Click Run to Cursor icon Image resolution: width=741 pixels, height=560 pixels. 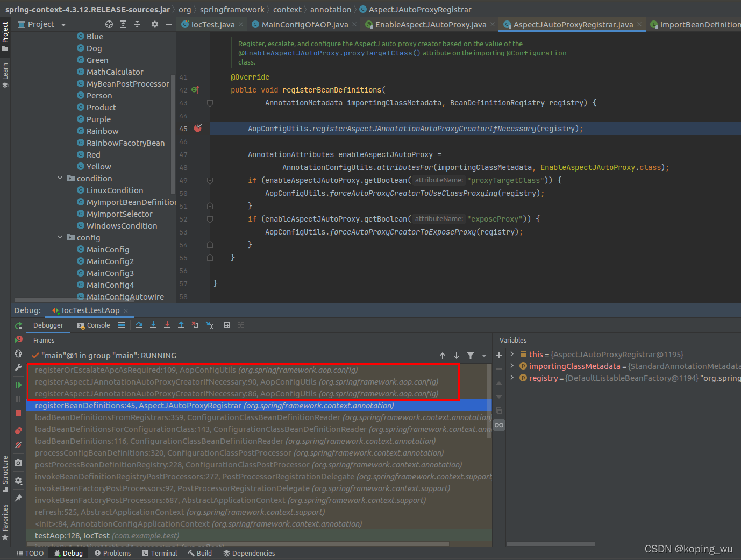coord(210,325)
